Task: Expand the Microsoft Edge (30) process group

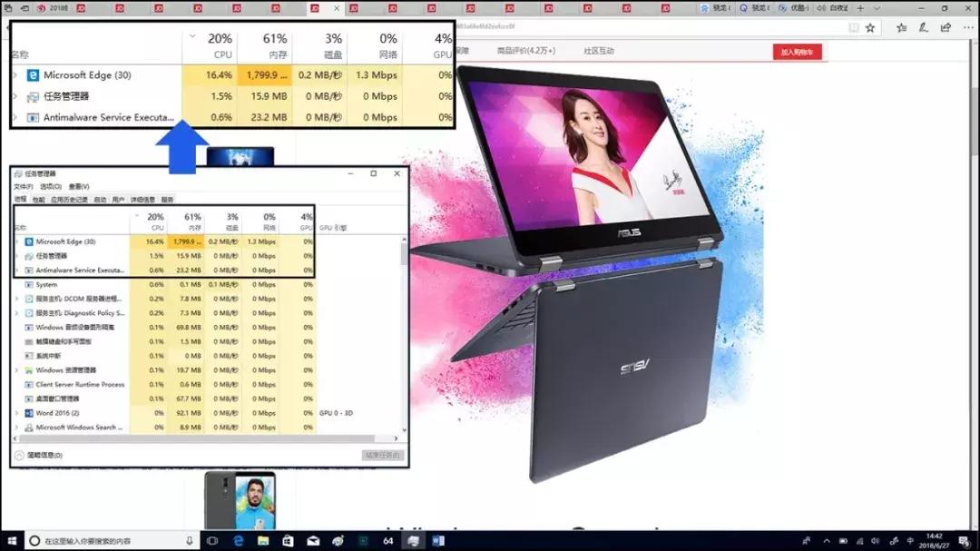Action: tap(17, 241)
